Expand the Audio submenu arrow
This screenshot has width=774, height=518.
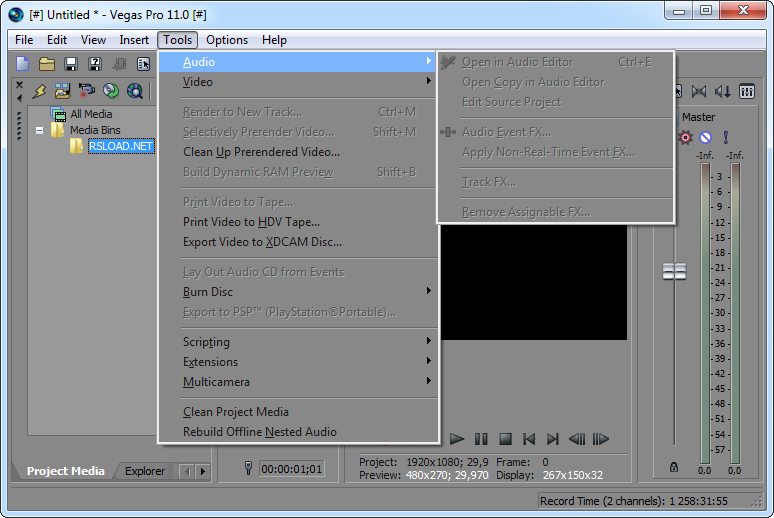tap(428, 61)
